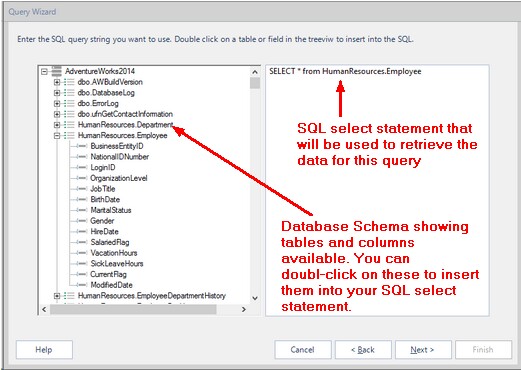Select dbo.AWBuildVersion in the tree
The height and width of the screenshot is (370, 521).
[x=110, y=82]
